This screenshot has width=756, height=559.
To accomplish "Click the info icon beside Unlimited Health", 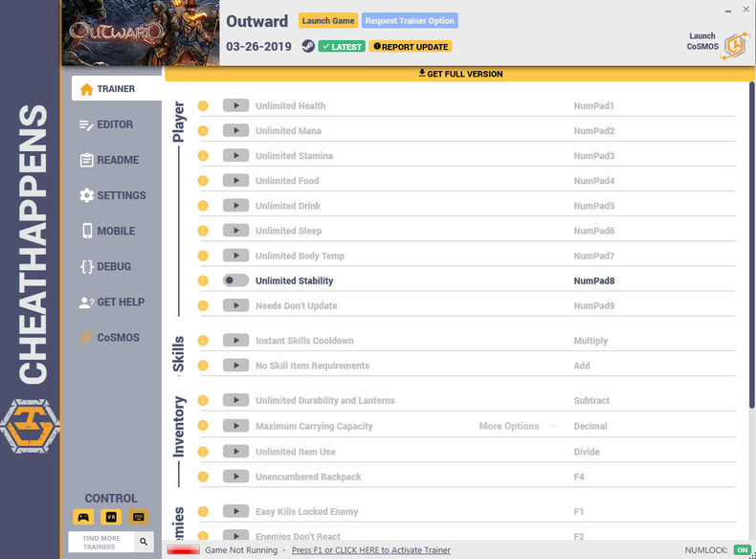I will pyautogui.click(x=203, y=105).
